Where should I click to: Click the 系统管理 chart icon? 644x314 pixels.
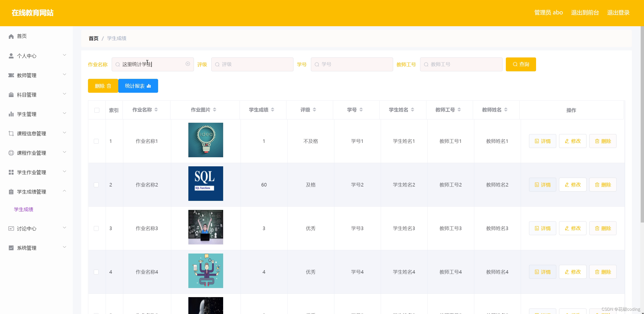(11, 248)
